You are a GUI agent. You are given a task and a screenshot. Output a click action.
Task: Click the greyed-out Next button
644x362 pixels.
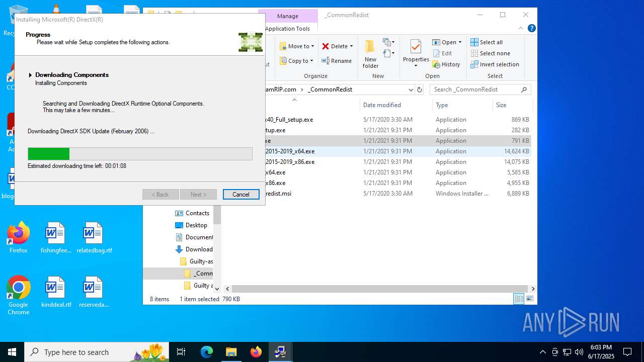click(x=198, y=195)
